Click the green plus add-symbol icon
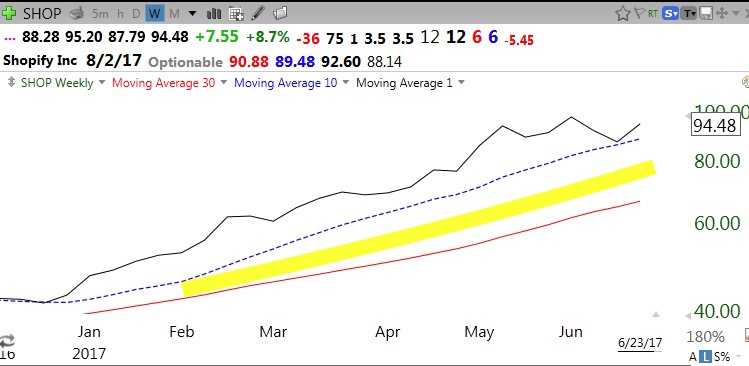 point(9,13)
